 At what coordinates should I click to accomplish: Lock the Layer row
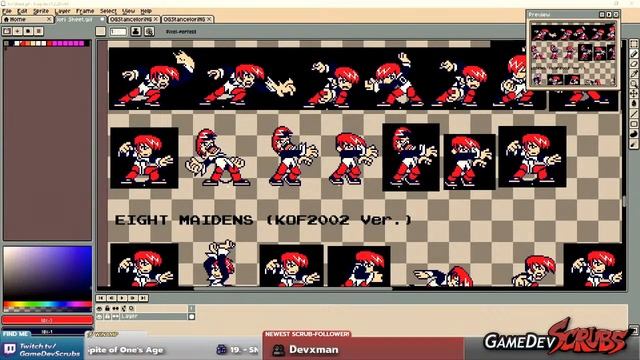pos(107,316)
